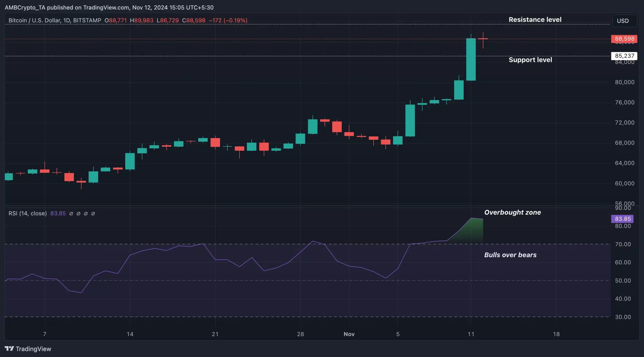Click the 70.00 RSI axis label

tap(623, 244)
